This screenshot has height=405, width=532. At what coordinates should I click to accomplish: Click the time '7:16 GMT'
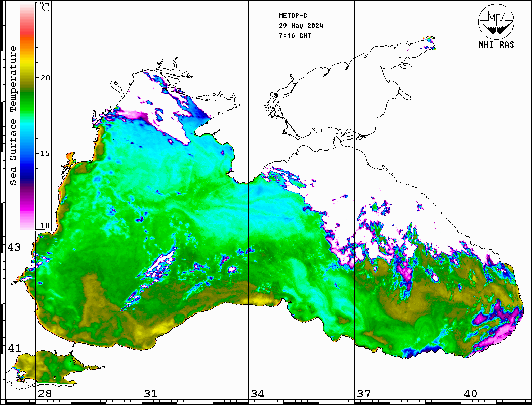(295, 36)
